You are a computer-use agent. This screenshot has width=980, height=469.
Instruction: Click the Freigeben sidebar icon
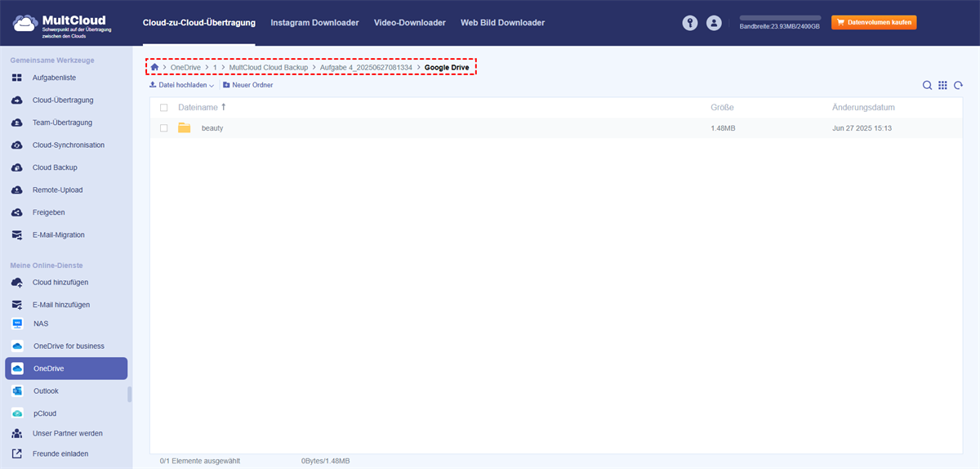pos(16,212)
